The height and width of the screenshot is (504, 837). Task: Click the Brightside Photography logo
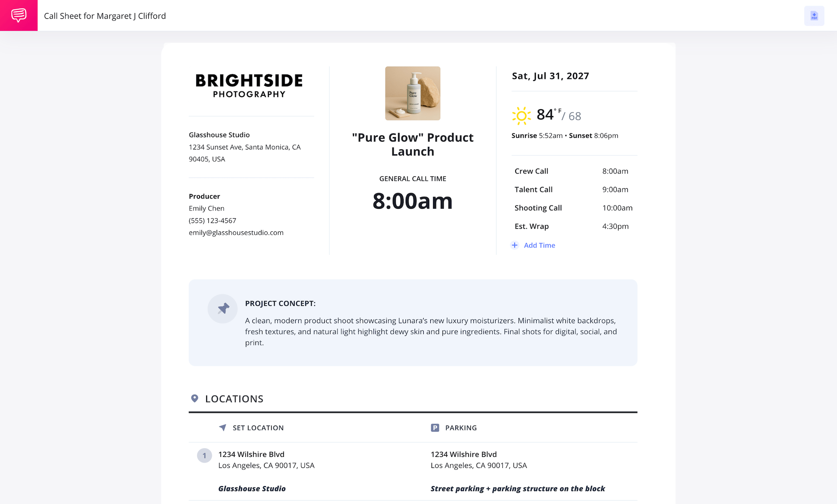(x=249, y=86)
